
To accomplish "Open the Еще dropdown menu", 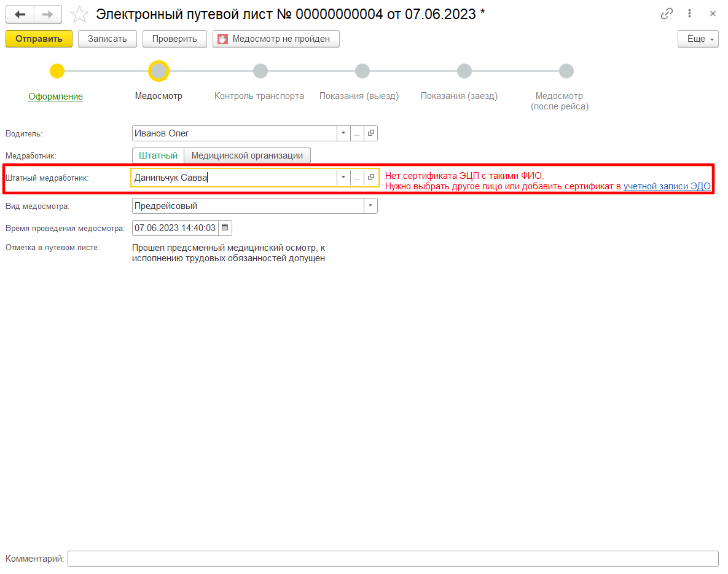I will pyautogui.click(x=698, y=39).
